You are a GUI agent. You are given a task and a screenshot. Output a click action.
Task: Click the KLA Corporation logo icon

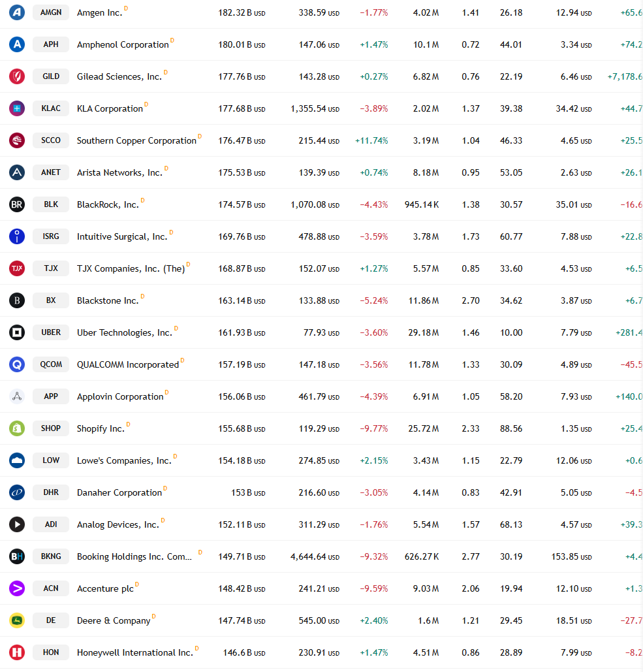(17, 108)
